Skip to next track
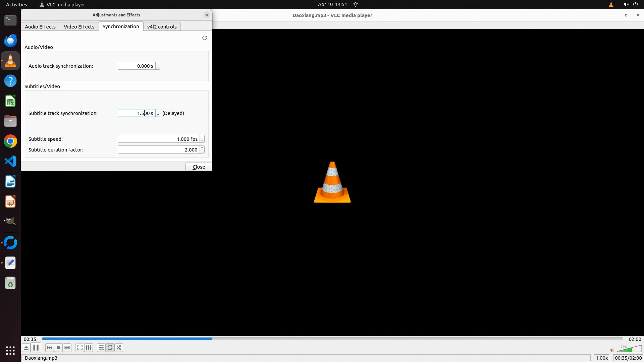 point(67,348)
